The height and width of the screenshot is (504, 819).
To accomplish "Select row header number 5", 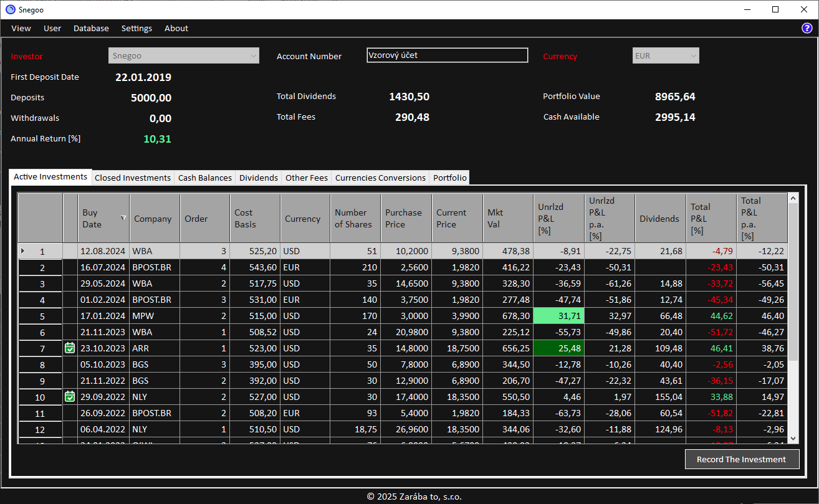I will point(41,316).
